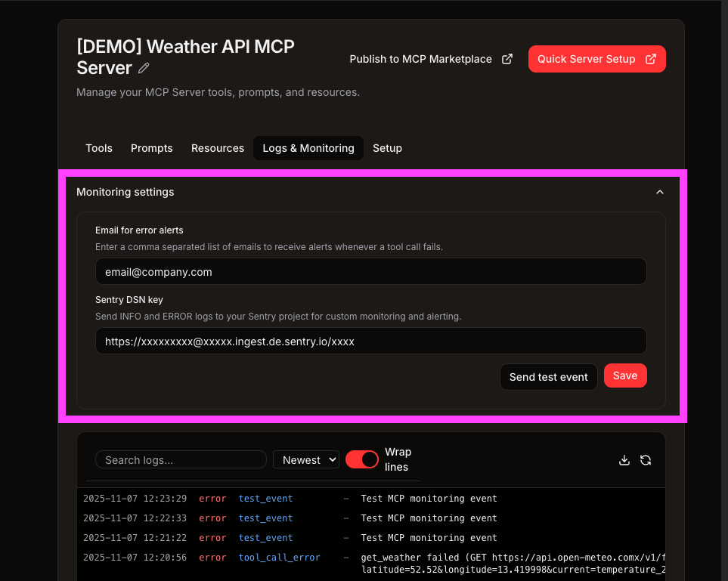Image resolution: width=728 pixels, height=581 pixels.
Task: Click the Sentry DSN key input field
Action: coord(370,341)
